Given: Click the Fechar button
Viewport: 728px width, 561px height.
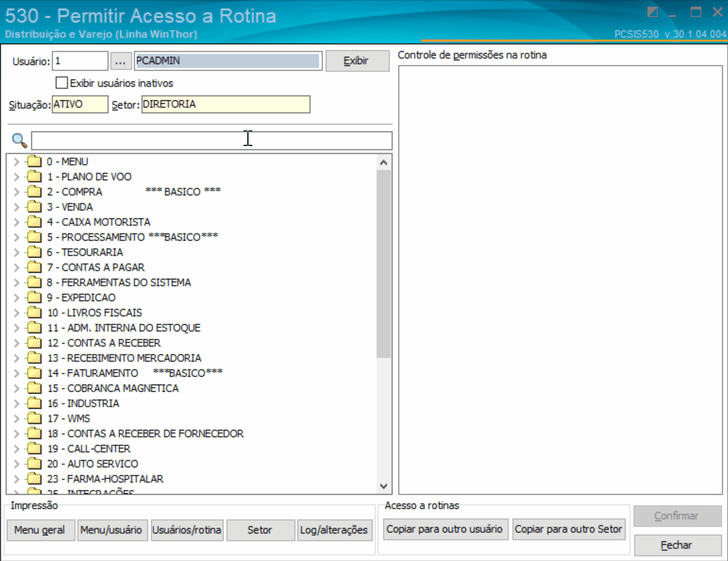Looking at the screenshot, I should click(x=677, y=545).
